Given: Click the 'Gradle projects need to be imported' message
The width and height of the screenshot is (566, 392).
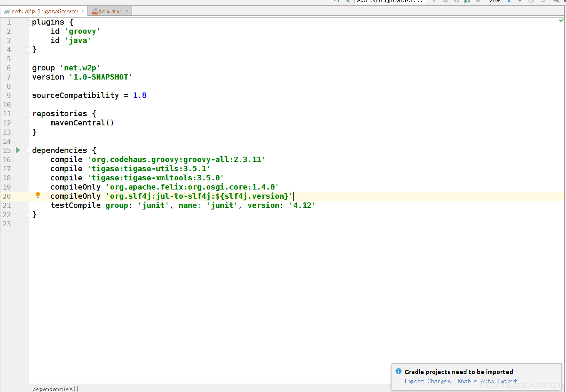Looking at the screenshot, I should point(459,372).
